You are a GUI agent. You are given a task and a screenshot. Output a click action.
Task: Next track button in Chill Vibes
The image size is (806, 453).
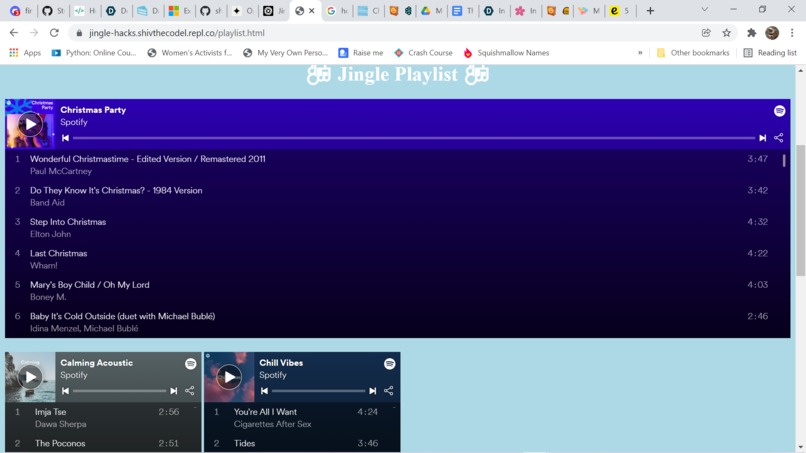[373, 391]
